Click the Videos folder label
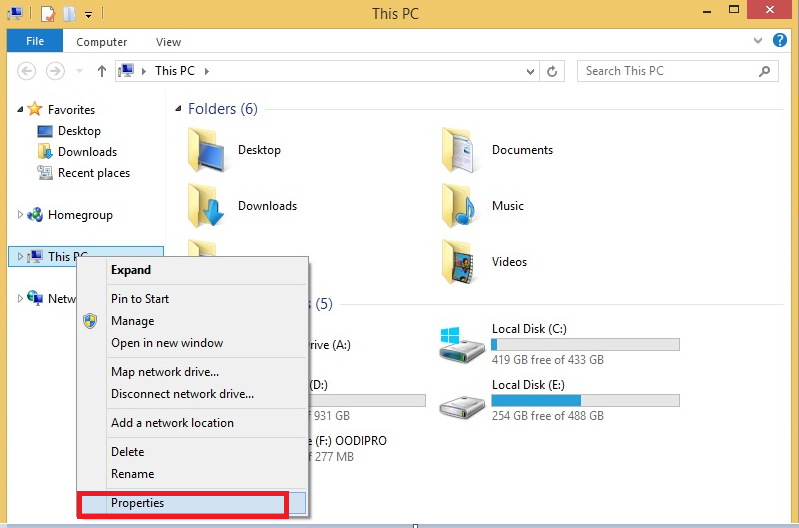 (x=509, y=262)
